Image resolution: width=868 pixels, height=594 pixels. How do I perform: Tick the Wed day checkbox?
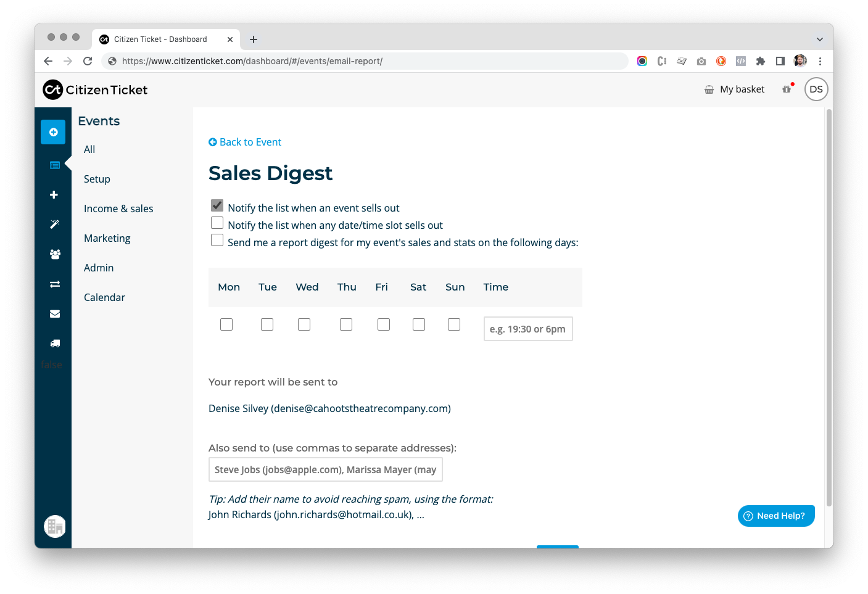304,324
